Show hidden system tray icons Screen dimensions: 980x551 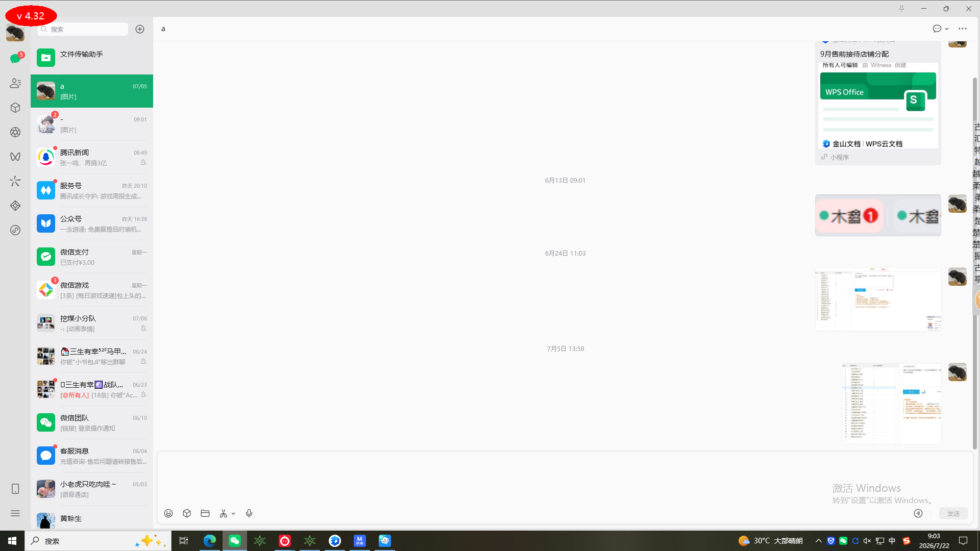click(819, 541)
